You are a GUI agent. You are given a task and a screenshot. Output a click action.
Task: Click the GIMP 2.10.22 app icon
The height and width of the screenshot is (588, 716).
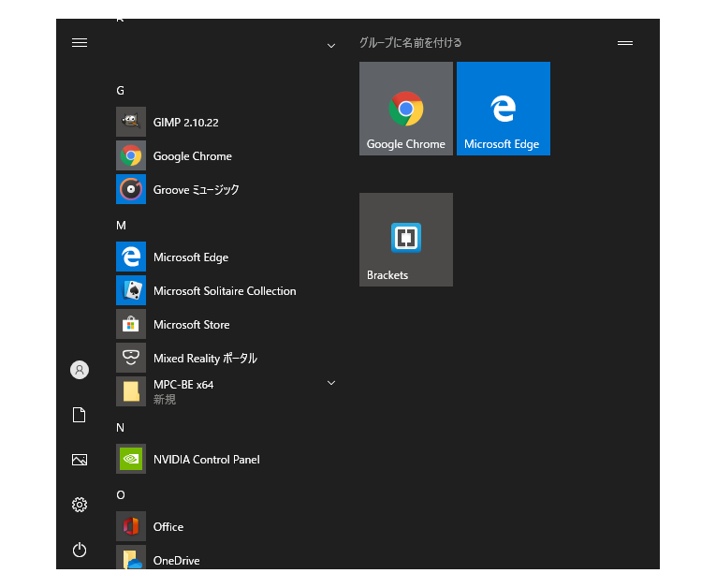131,122
